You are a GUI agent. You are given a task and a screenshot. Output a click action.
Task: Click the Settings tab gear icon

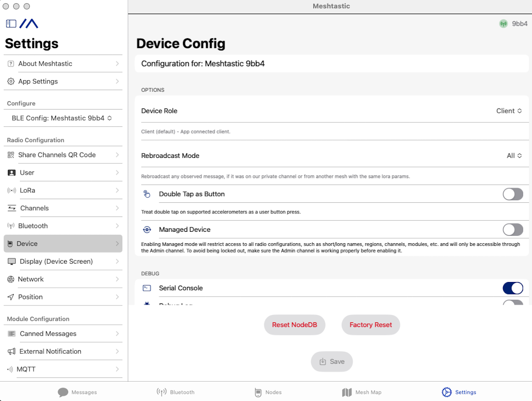[446, 392]
